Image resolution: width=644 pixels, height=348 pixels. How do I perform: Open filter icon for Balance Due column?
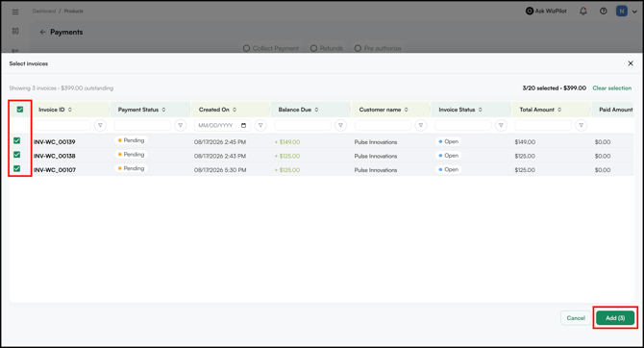pos(340,125)
